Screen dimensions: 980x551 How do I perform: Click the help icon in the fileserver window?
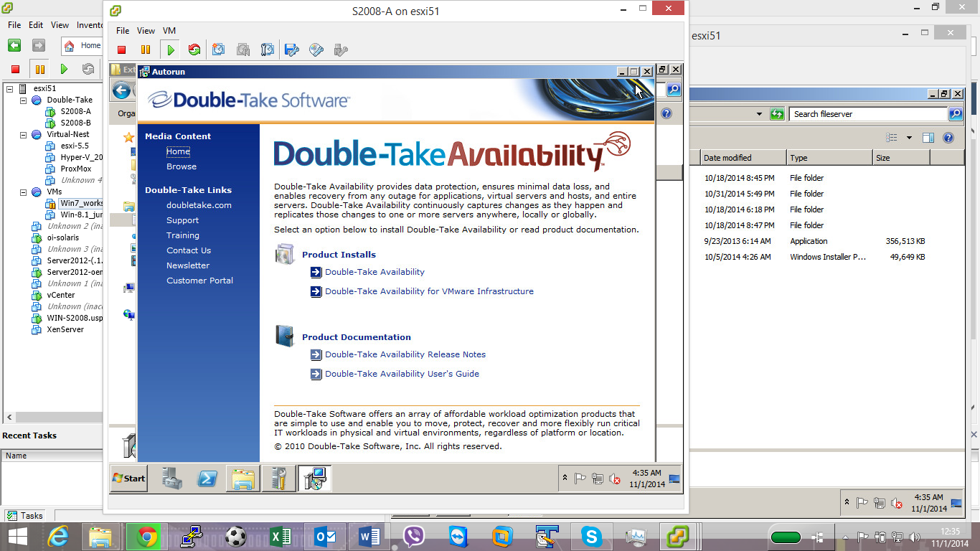coord(948,138)
